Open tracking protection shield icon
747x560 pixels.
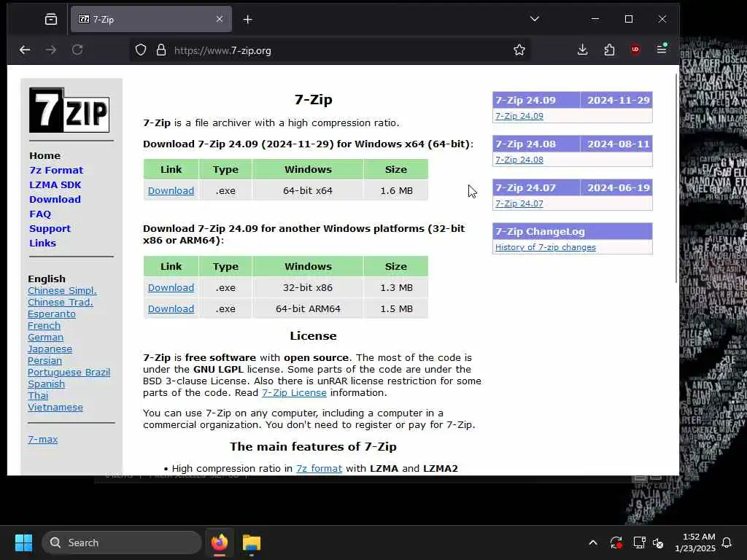point(141,50)
